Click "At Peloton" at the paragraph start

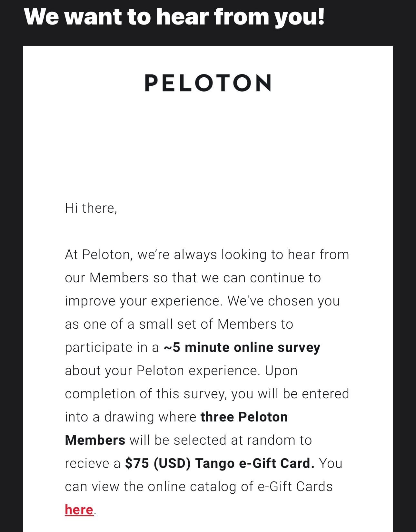click(x=97, y=255)
